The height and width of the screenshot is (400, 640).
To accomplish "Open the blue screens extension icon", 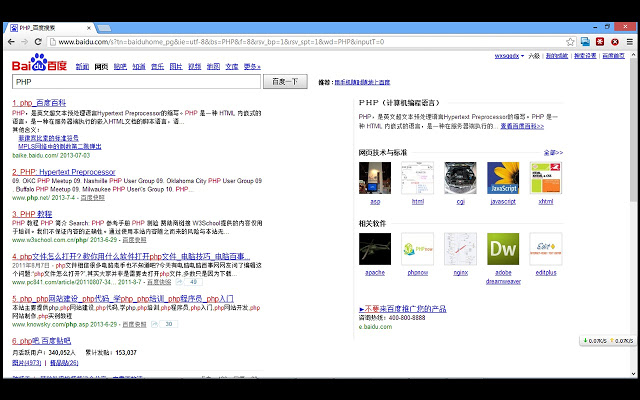I will point(585,42).
